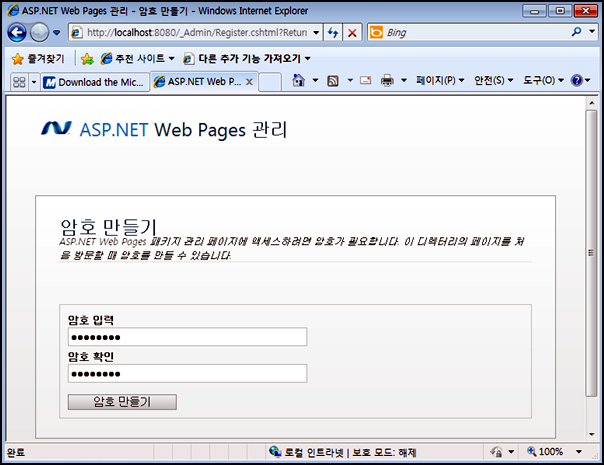Open 다른 추가 기능 가져오기 link

pos(247,59)
